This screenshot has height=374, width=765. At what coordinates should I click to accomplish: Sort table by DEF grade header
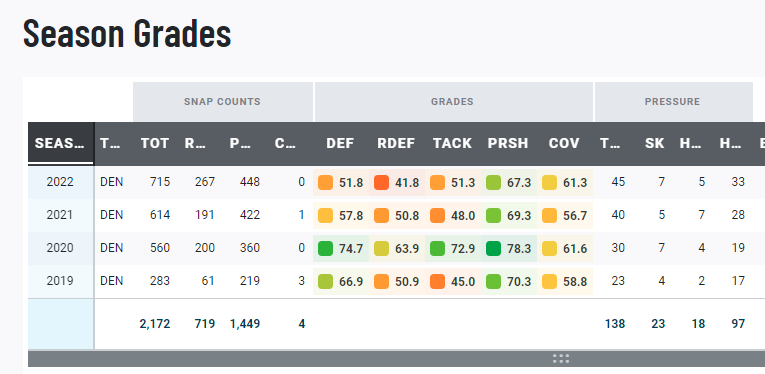(341, 143)
